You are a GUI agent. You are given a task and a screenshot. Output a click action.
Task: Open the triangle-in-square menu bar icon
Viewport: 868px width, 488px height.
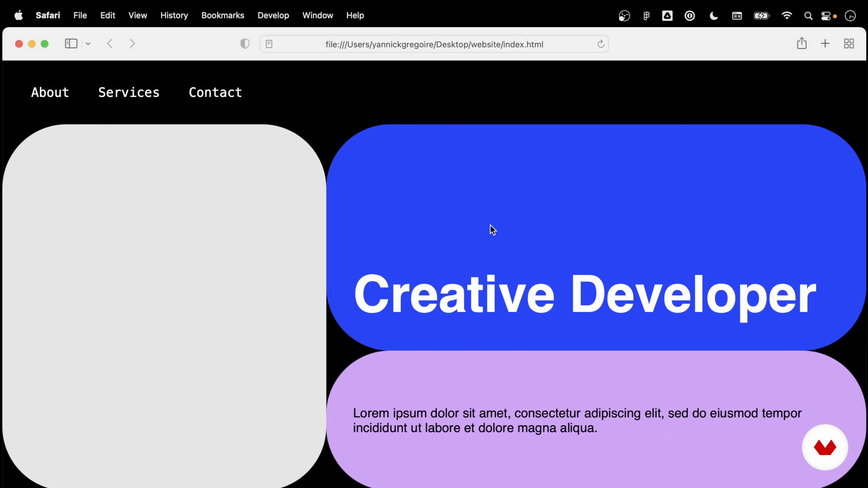pos(668,16)
